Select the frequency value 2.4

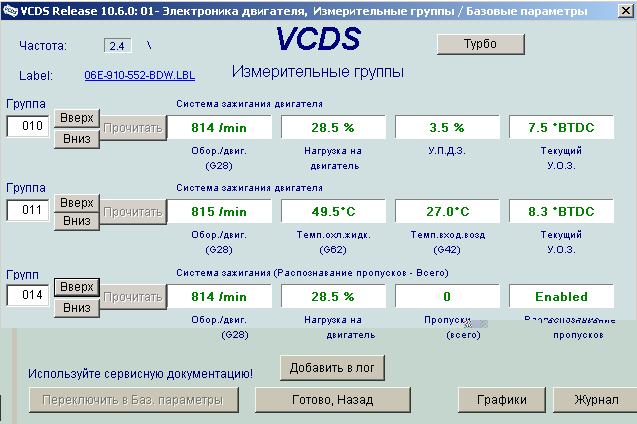[117, 46]
